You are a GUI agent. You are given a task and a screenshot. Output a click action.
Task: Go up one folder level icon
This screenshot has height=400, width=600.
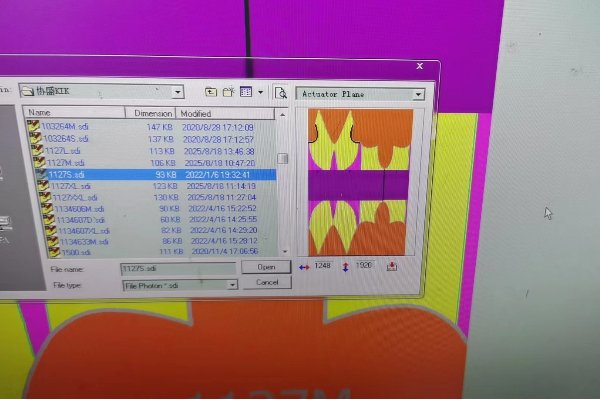coord(211,92)
